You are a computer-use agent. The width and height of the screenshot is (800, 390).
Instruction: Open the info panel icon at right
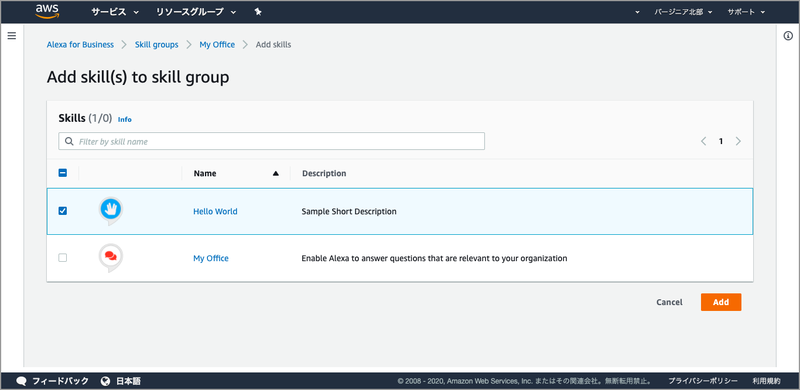point(788,36)
